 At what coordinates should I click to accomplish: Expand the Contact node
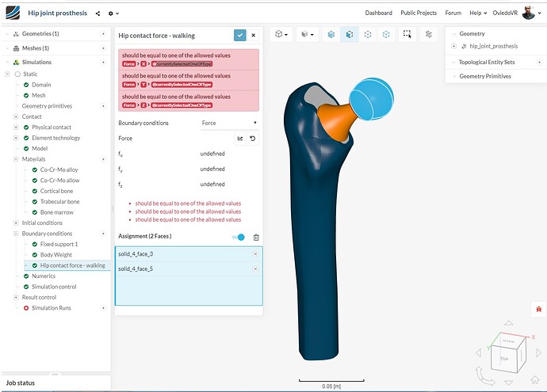16,116
